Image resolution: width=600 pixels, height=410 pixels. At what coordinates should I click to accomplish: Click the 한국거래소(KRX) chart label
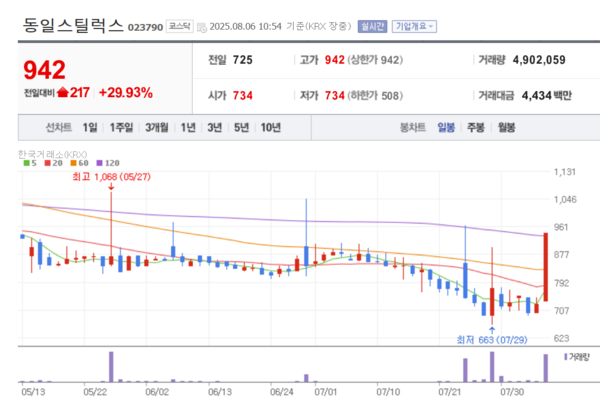pos(52,154)
